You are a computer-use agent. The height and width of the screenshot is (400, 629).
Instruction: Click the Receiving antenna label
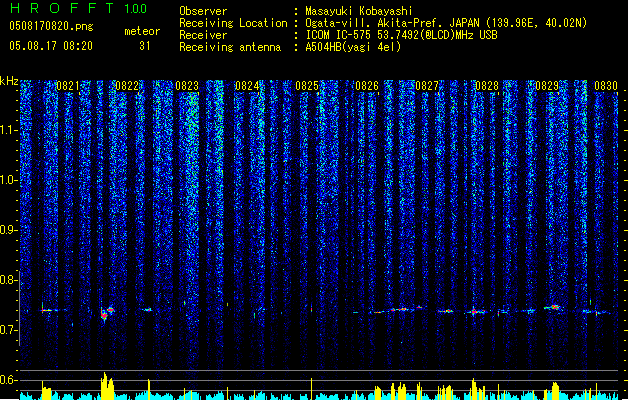pyautogui.click(x=230, y=47)
